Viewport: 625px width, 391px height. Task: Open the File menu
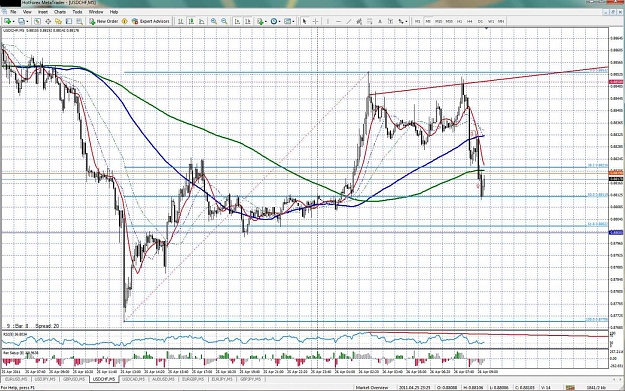point(13,12)
